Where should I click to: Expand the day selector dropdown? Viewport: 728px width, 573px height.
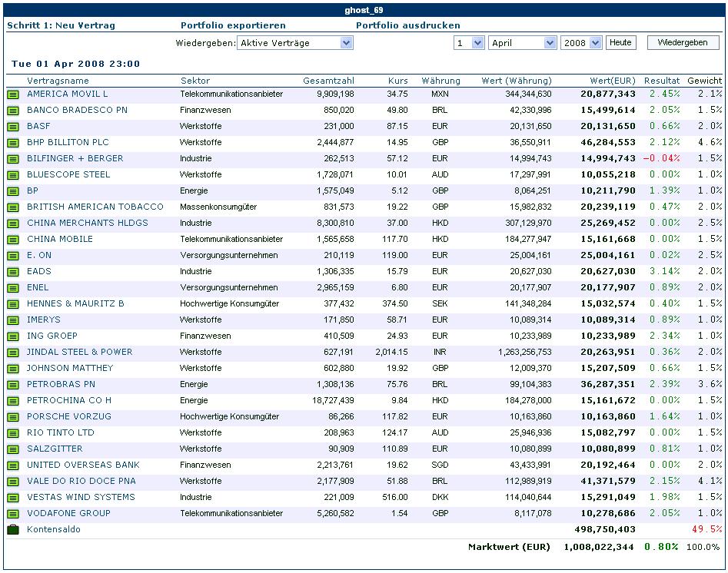click(x=468, y=43)
